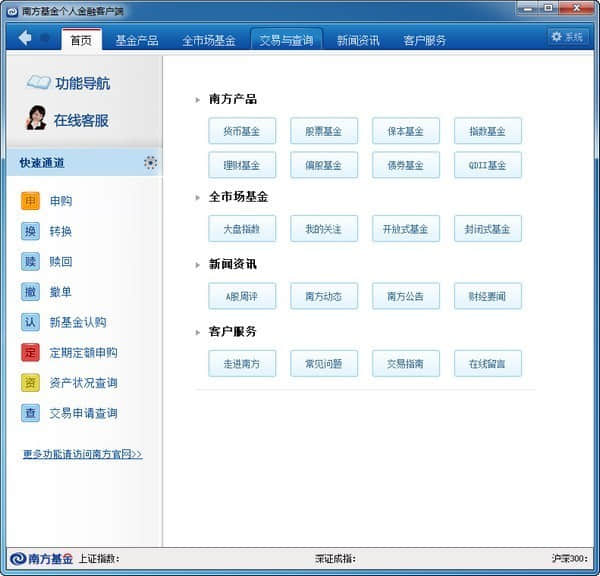Open 债券基金 products
Viewport: 600px width, 576px height.
click(x=406, y=165)
